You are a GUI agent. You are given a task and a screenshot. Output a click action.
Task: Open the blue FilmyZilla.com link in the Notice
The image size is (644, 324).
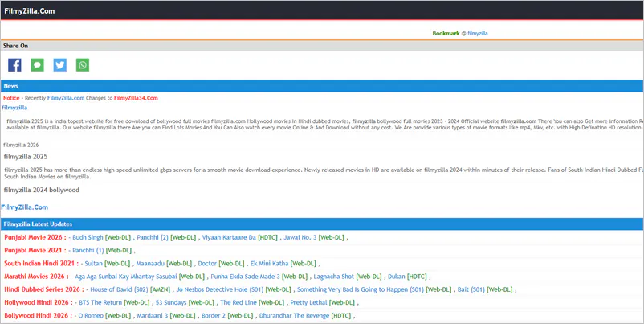(66, 98)
